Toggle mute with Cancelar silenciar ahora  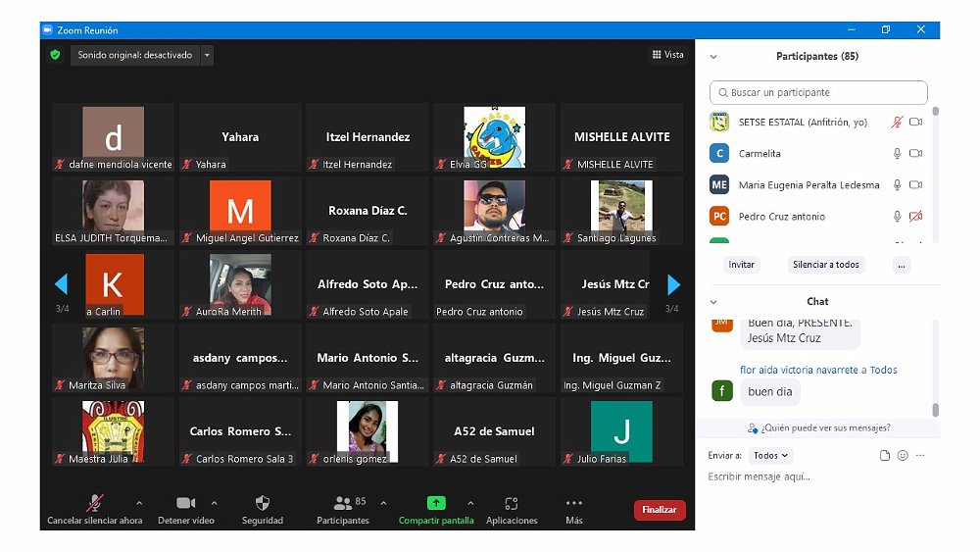[x=95, y=503]
